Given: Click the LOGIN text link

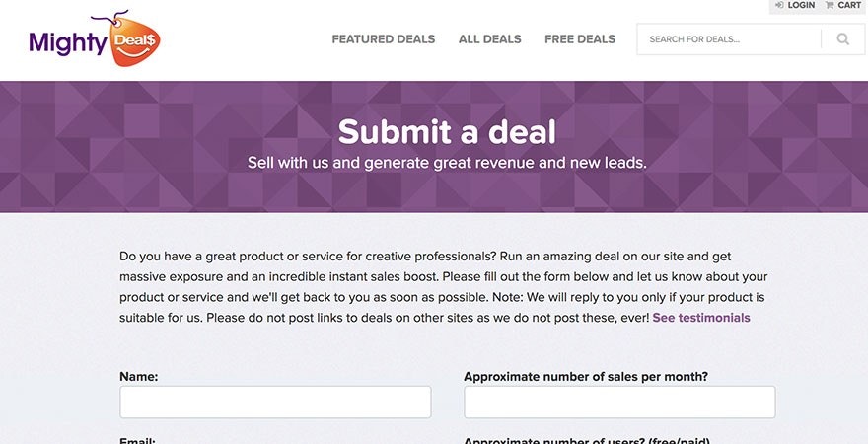Looking at the screenshot, I should pos(801,6).
